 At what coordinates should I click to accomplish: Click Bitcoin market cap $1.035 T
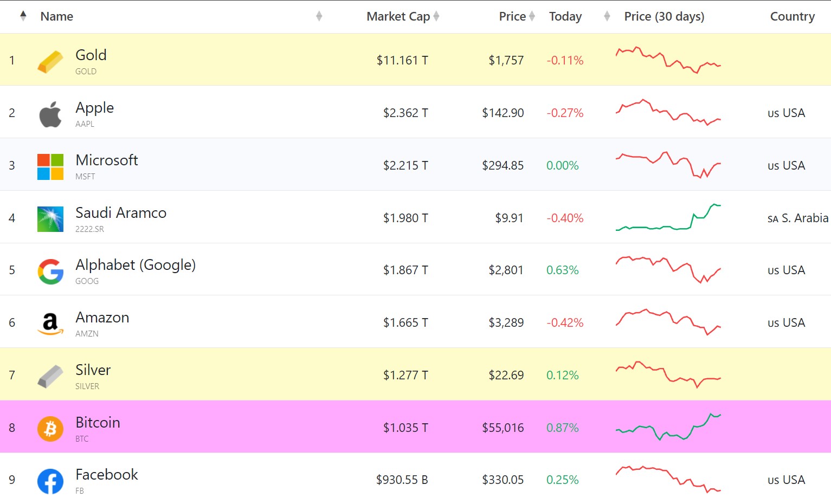pos(405,428)
